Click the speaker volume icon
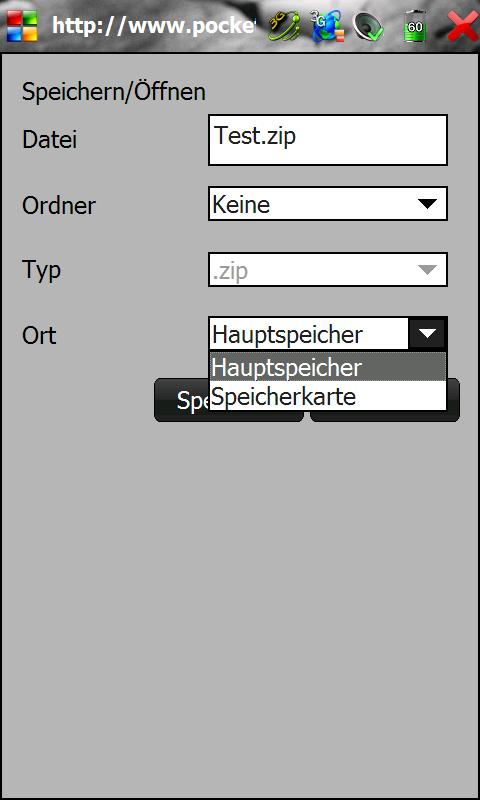This screenshot has height=800, width=480. [369, 26]
